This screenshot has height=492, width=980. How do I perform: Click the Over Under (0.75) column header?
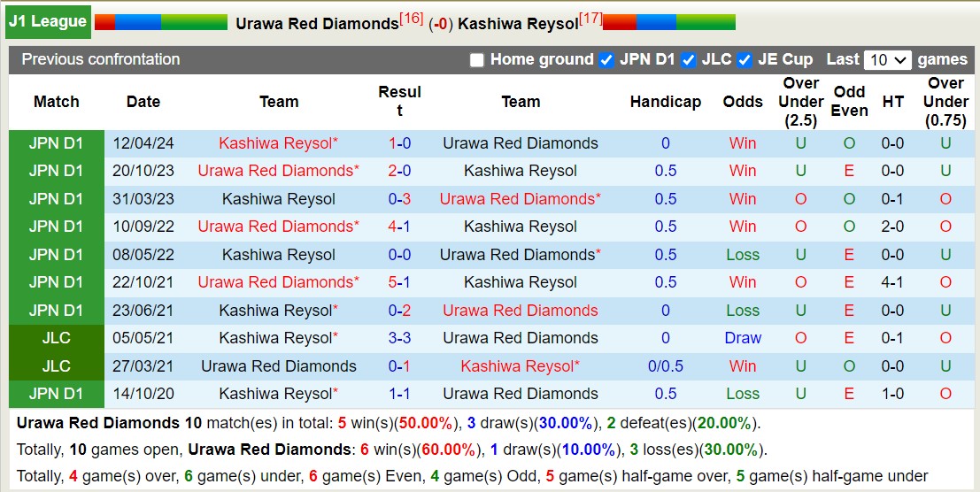point(945,102)
